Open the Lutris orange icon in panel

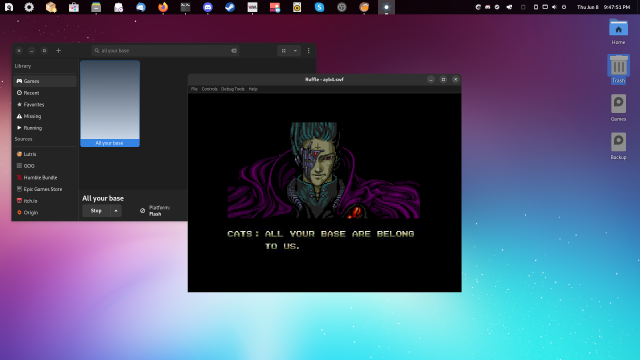[x=364, y=7]
